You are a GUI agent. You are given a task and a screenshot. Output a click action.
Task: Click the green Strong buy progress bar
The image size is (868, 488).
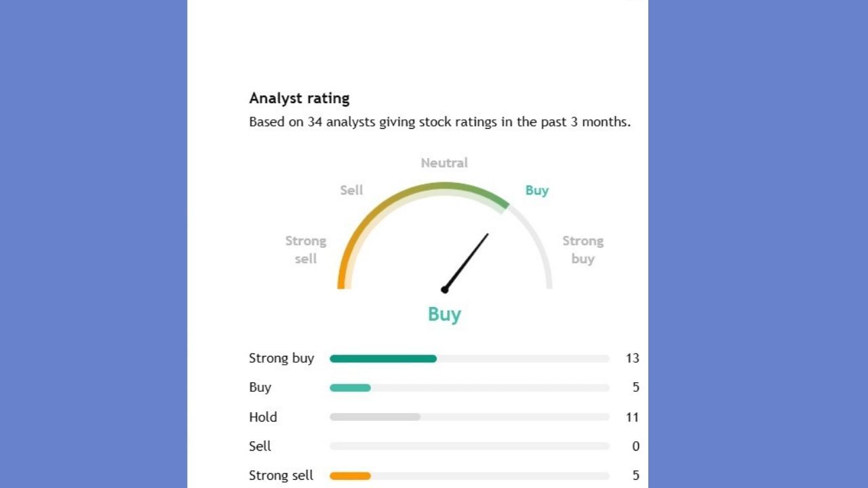click(383, 359)
